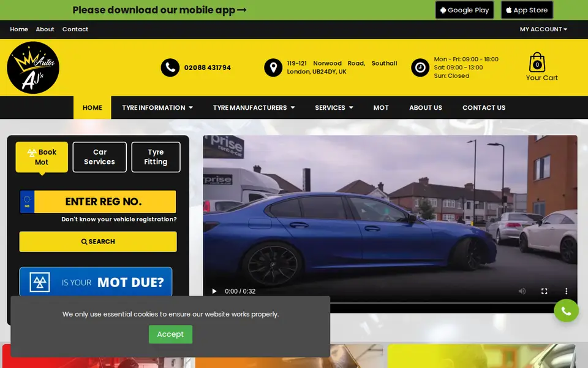
Task: Expand the TYRE INFORMATION menu
Action: [157, 108]
